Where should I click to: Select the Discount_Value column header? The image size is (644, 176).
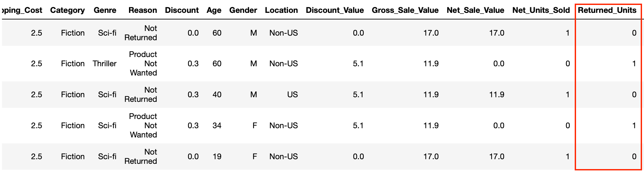(x=335, y=10)
